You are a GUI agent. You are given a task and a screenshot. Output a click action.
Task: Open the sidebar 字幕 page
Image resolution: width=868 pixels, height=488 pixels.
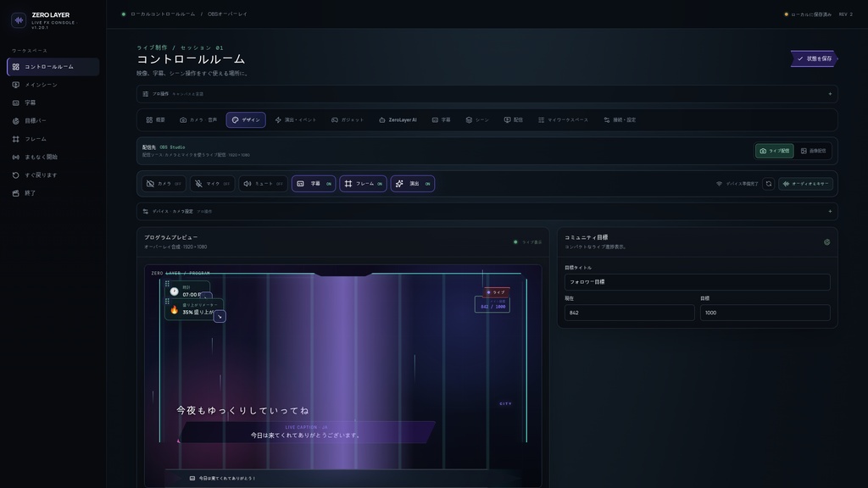click(53, 103)
